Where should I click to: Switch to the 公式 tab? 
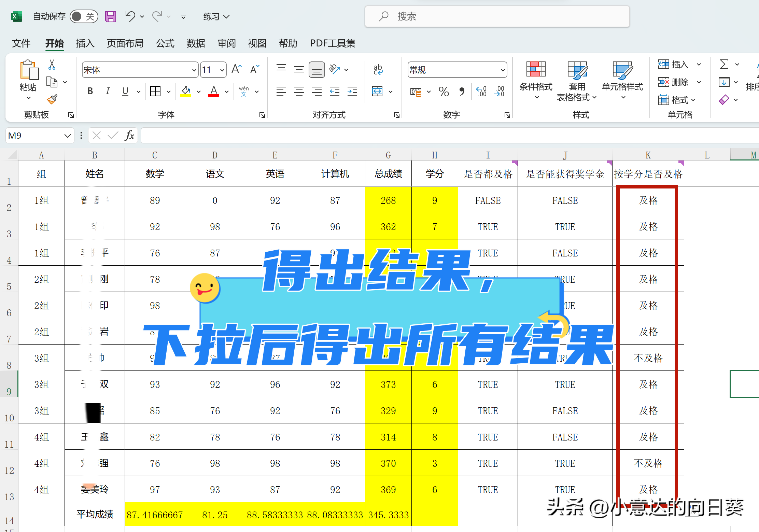[165, 43]
